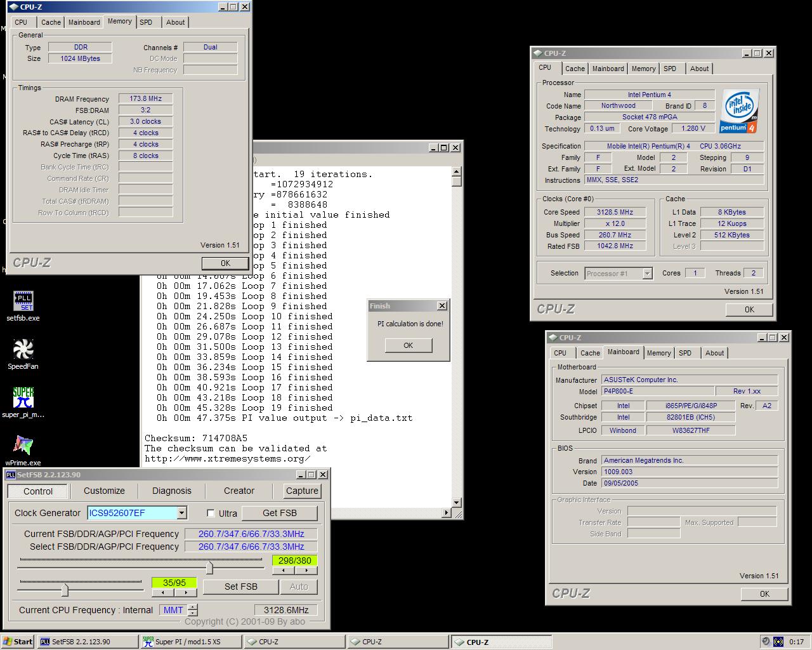
Task: Click OK in Memory CPU-Z window
Action: tap(225, 263)
